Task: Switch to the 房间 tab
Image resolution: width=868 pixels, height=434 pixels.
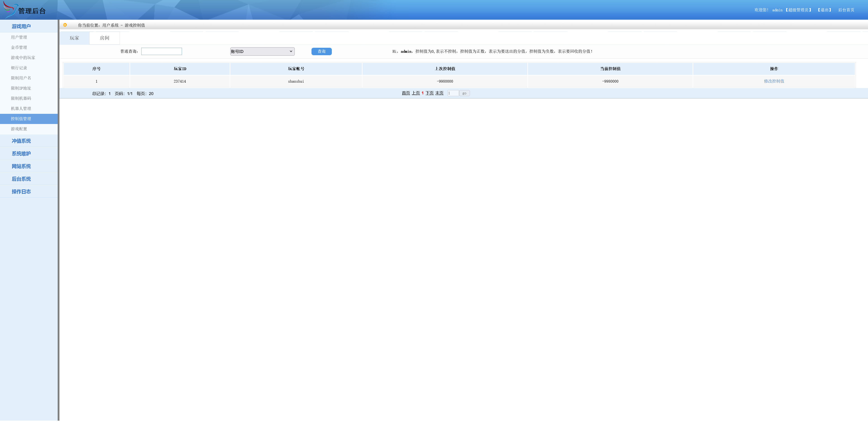Action: (x=104, y=38)
